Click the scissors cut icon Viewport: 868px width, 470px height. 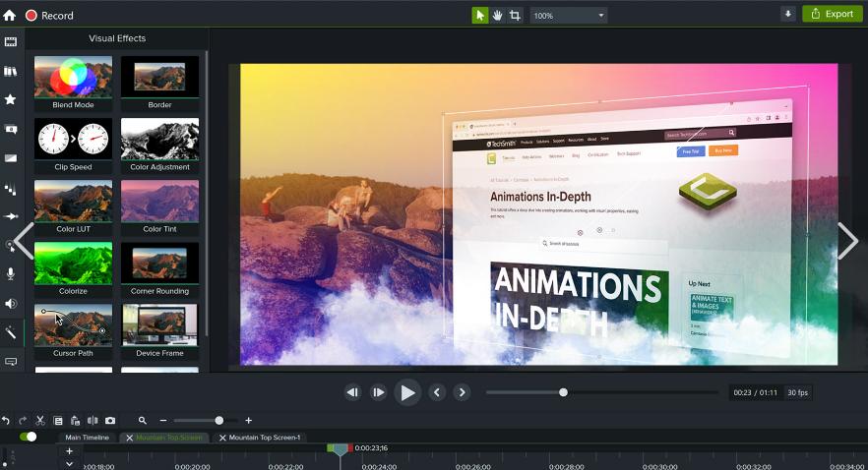(x=40, y=420)
